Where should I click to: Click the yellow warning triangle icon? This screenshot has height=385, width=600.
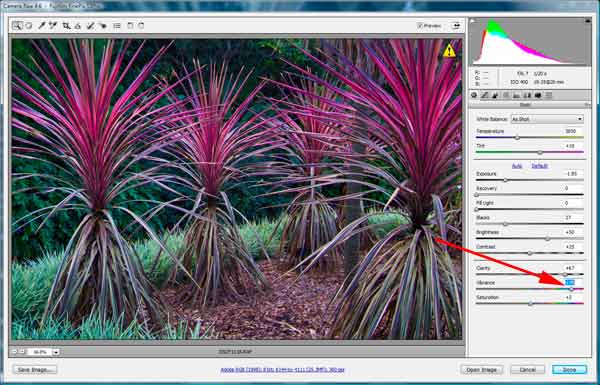[x=449, y=51]
